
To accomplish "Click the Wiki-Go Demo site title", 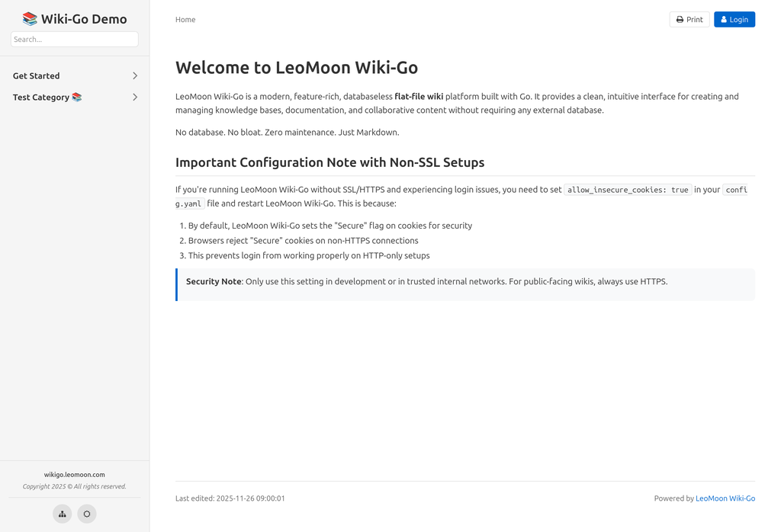I will [84, 19].
